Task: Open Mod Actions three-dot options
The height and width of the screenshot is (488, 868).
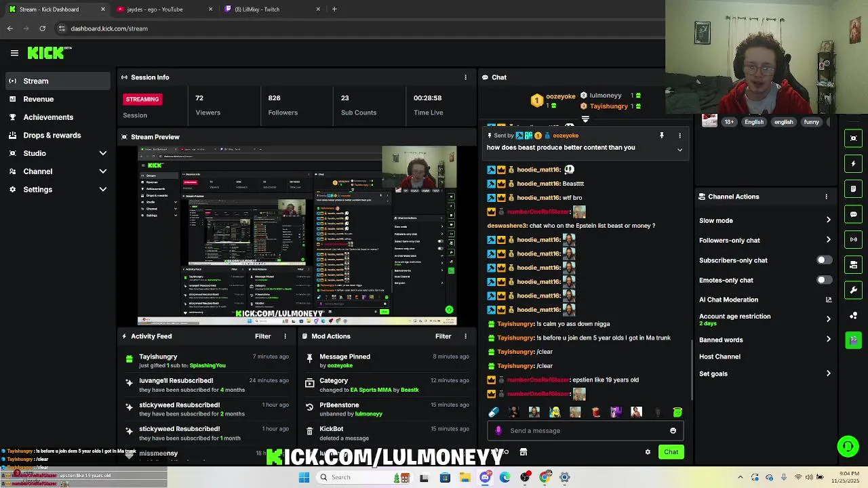Action: point(465,336)
